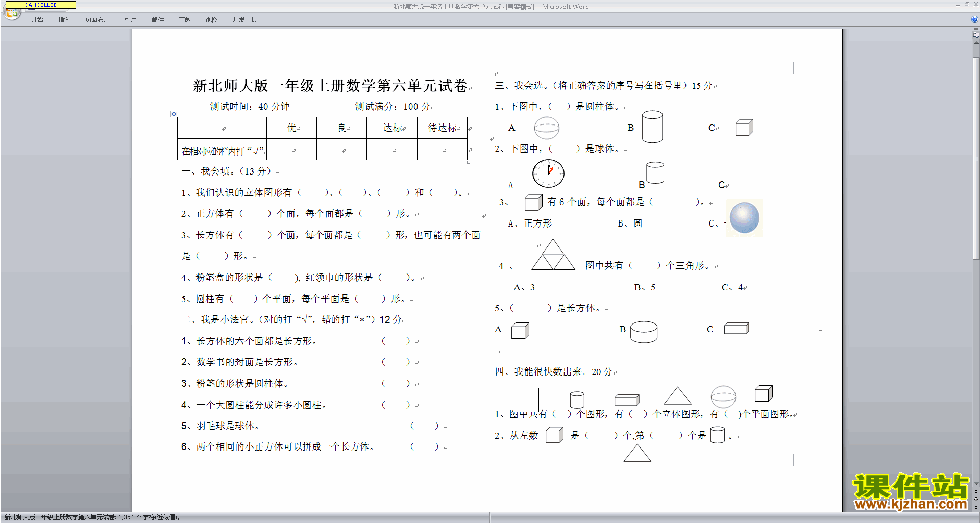
Task: Open the 邮件 tab
Action: click(x=158, y=20)
